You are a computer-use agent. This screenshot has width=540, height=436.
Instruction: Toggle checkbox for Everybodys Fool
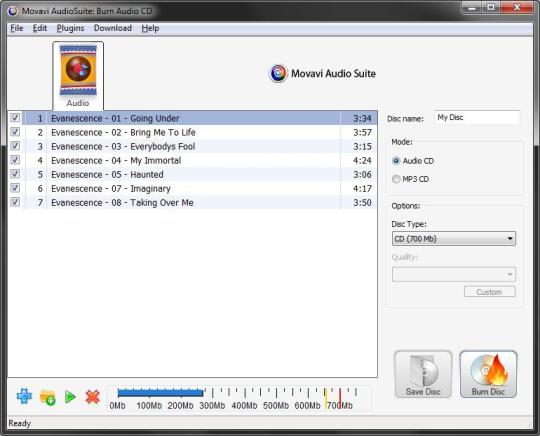coord(15,146)
